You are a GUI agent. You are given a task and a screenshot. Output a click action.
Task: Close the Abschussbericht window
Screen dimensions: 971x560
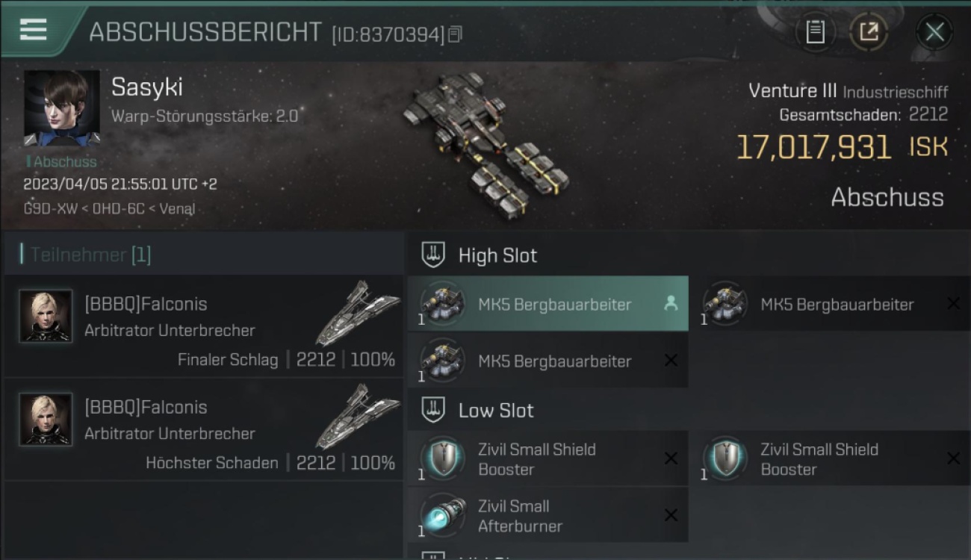(934, 32)
